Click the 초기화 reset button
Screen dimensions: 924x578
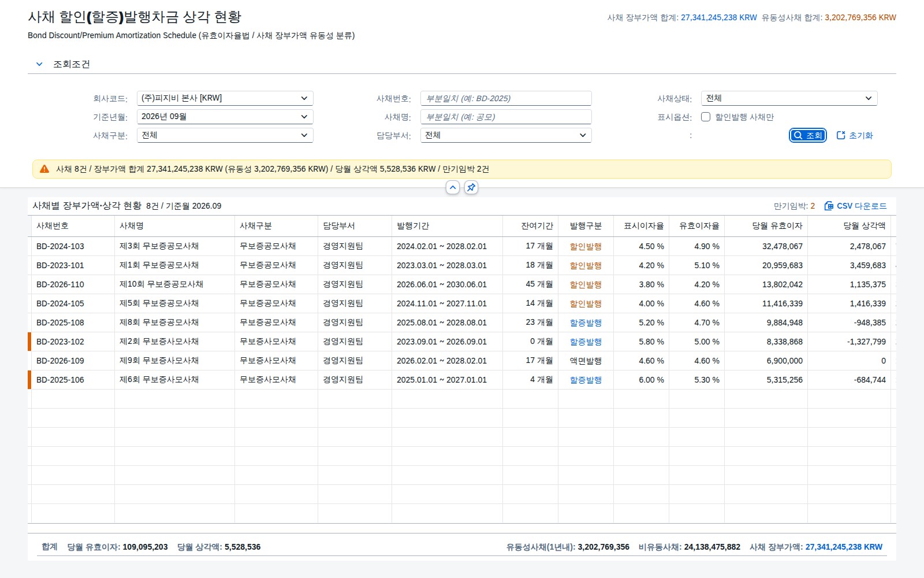(x=855, y=135)
